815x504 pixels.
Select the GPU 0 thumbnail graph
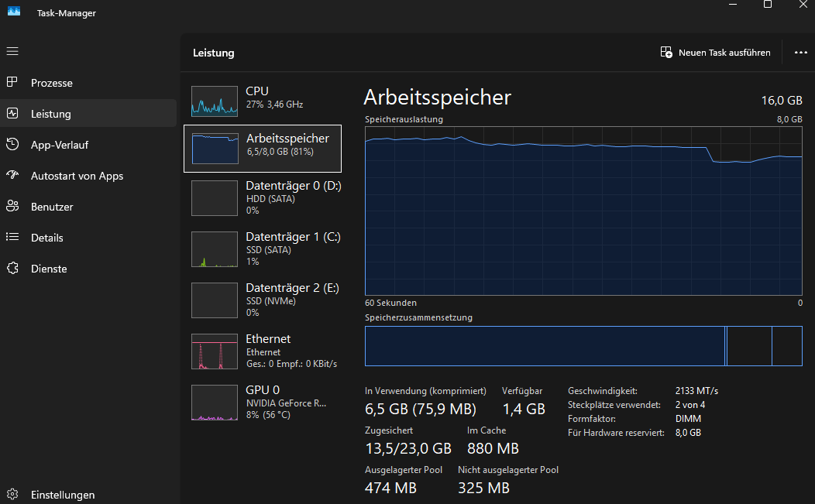(215, 402)
